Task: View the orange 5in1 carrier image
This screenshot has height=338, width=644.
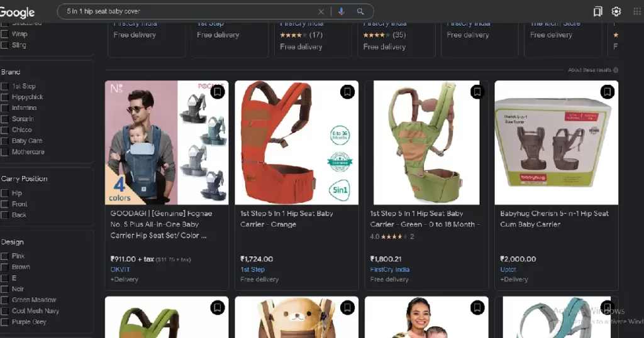Action: (297, 143)
